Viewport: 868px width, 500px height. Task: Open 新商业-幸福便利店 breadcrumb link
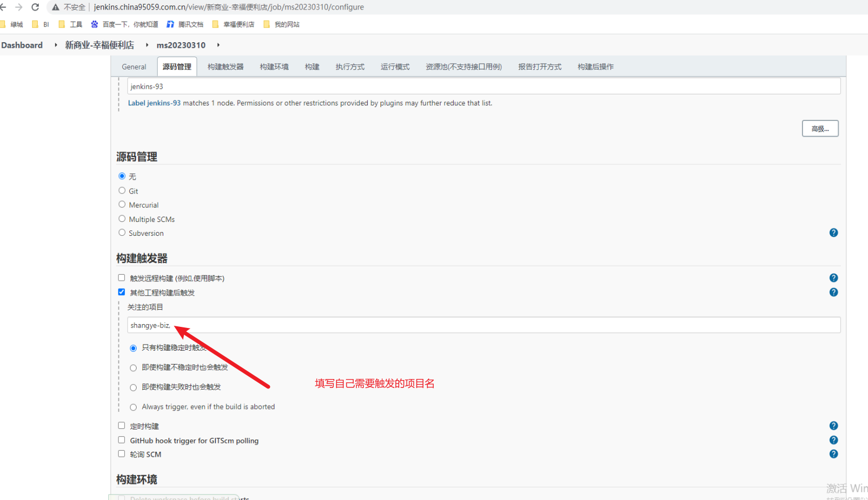pyautogui.click(x=99, y=45)
